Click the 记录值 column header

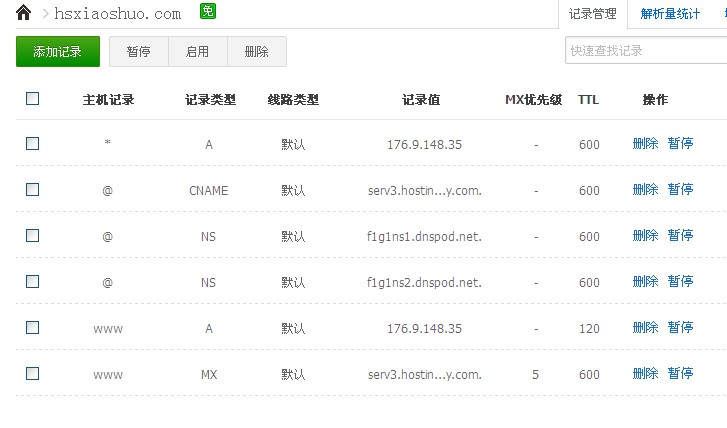coord(421,100)
